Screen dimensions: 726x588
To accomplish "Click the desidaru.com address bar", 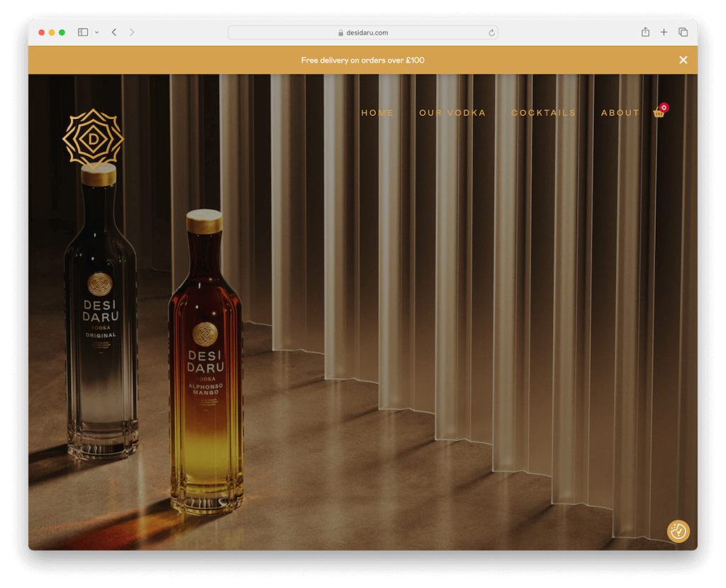I will coord(362,33).
